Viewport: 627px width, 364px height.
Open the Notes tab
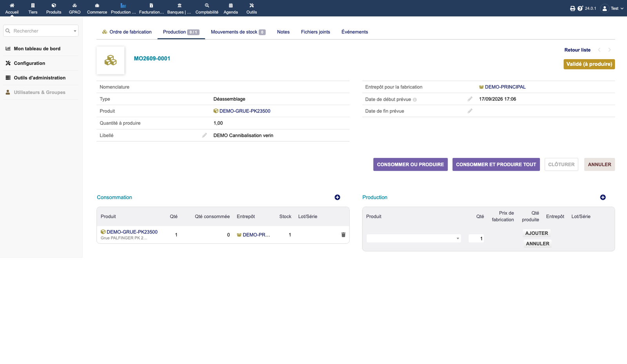283,32
